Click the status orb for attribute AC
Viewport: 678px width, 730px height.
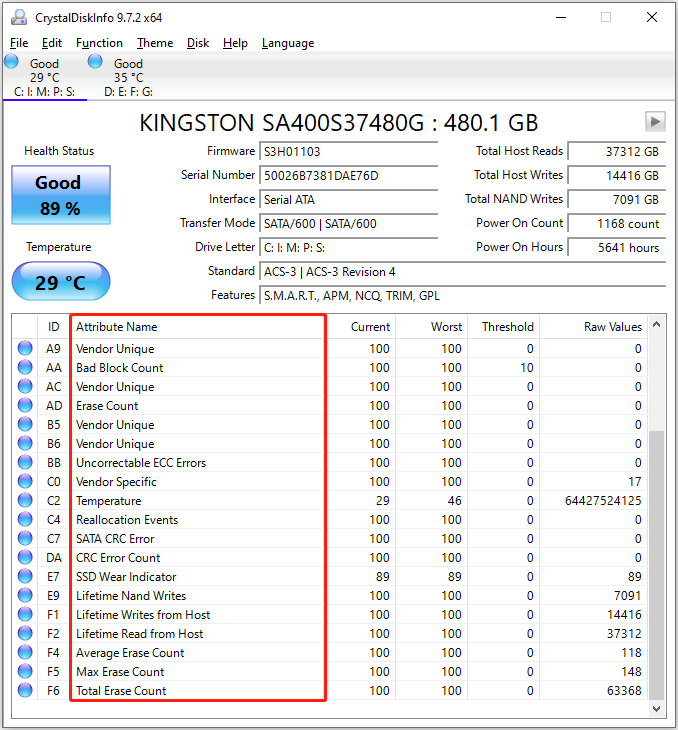click(25, 386)
